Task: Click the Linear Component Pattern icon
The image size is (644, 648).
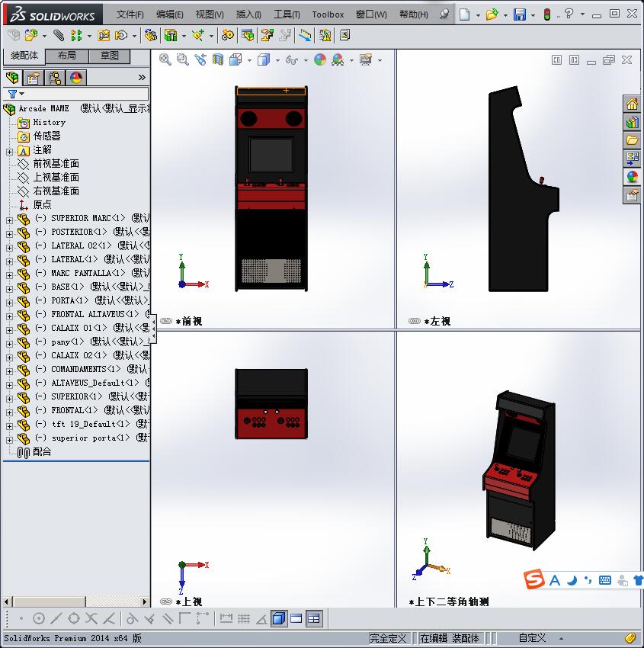Action: pos(76,36)
